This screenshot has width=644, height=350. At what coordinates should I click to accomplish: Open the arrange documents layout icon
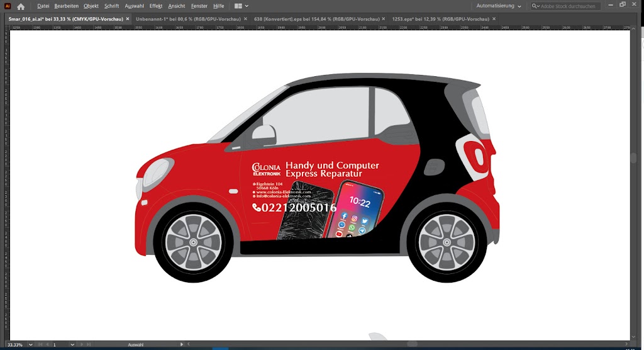pos(238,6)
